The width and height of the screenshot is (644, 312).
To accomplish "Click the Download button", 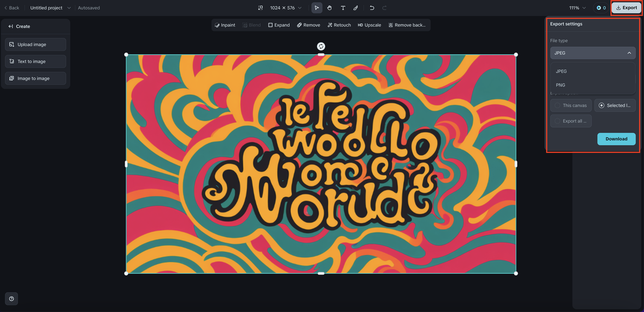I will (x=616, y=139).
